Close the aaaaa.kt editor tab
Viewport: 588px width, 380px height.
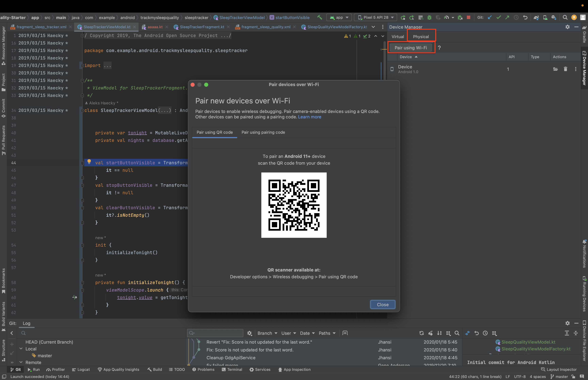pos(167,27)
